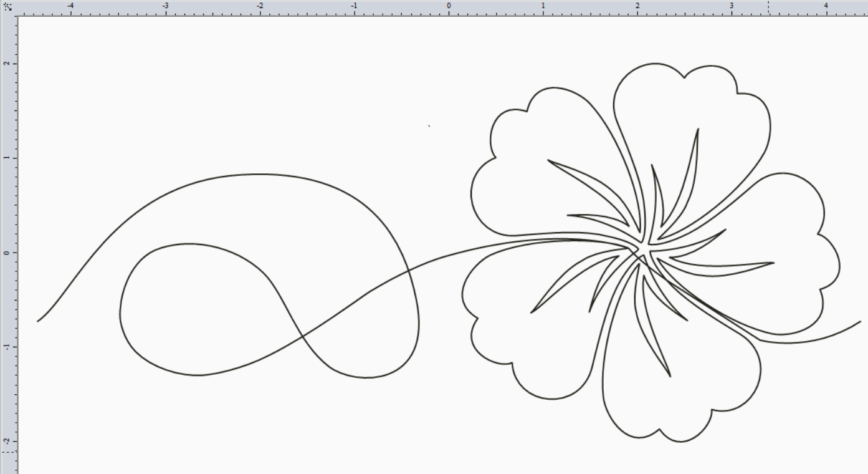Click the ruler origin arrows icon

coord(7,6)
